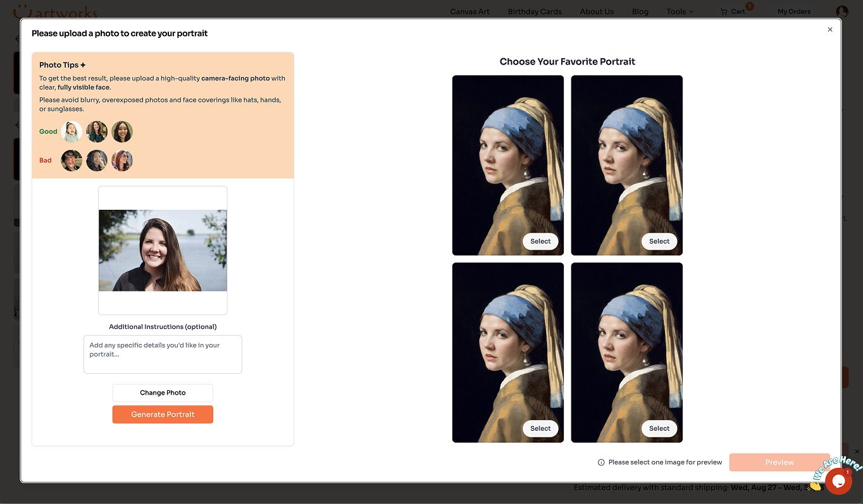
Task: Click the first Good example baby photo
Action: (71, 132)
